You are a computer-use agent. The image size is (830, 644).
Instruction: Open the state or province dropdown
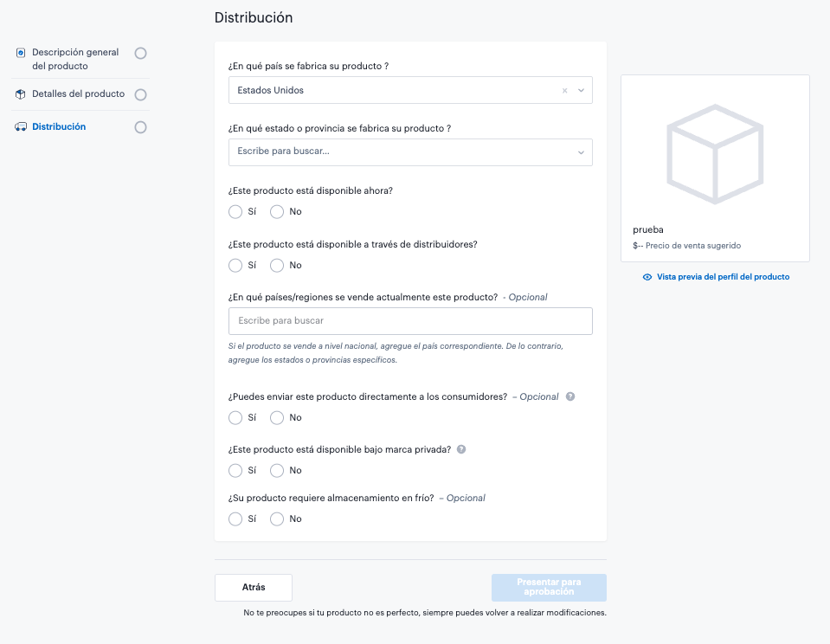(410, 151)
